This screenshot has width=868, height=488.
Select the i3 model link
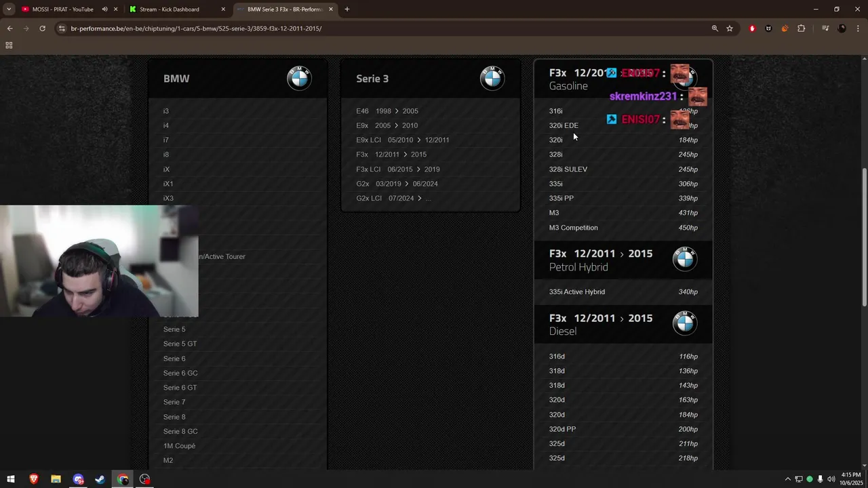click(x=166, y=111)
